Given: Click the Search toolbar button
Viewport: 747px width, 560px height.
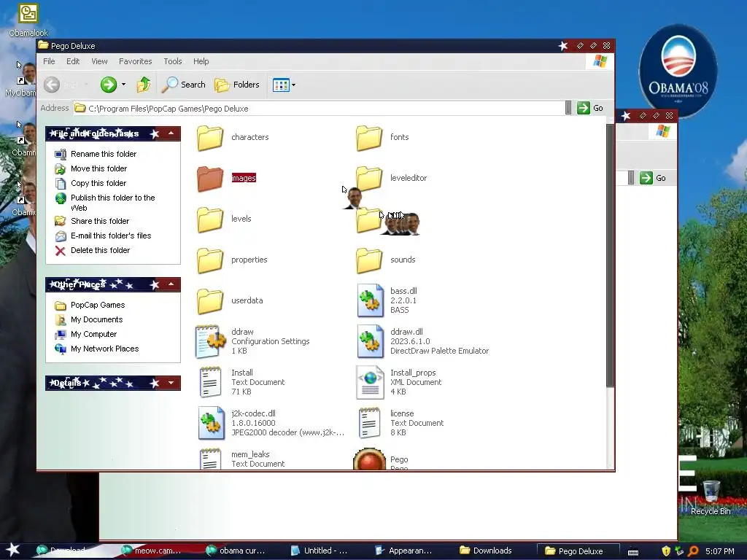Looking at the screenshot, I should (183, 85).
